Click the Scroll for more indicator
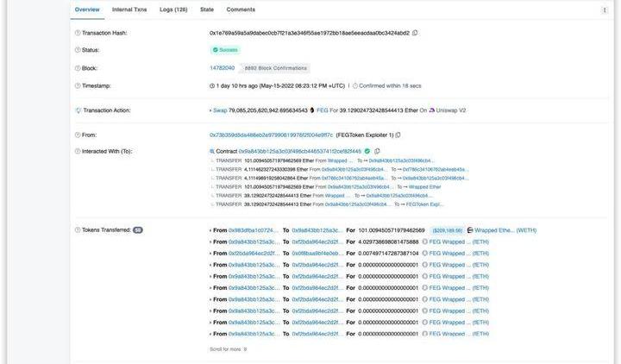This screenshot has height=364, width=621. 228,349
